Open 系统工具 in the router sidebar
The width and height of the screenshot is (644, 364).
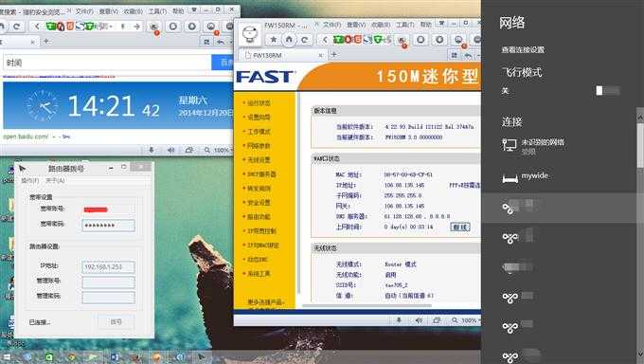pyautogui.click(x=259, y=274)
